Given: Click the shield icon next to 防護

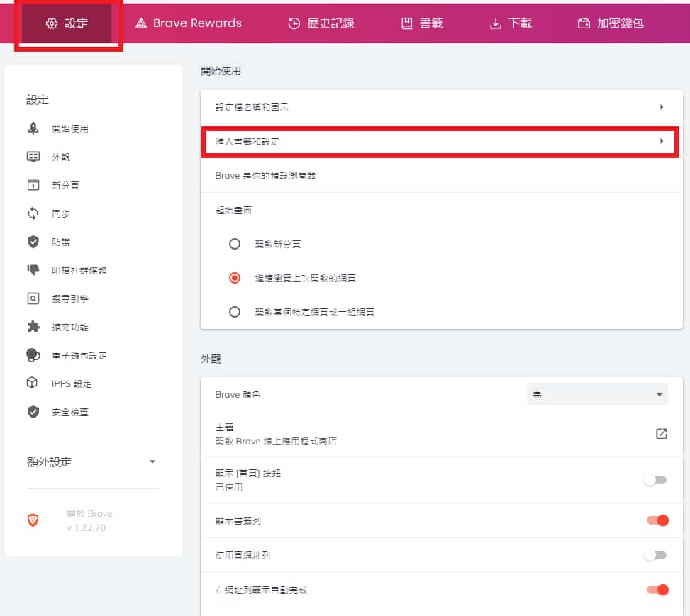Looking at the screenshot, I should 33,242.
